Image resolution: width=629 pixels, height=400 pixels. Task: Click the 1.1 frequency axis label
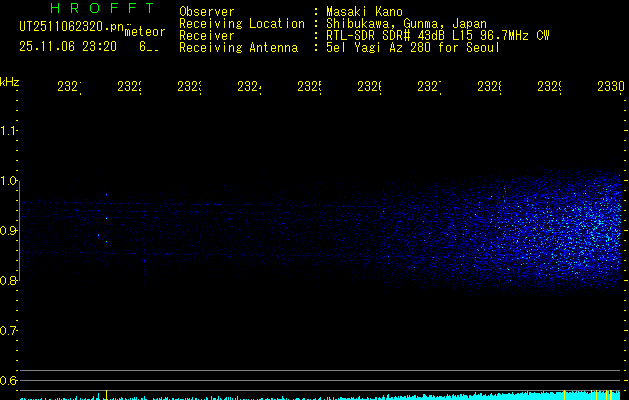point(8,131)
